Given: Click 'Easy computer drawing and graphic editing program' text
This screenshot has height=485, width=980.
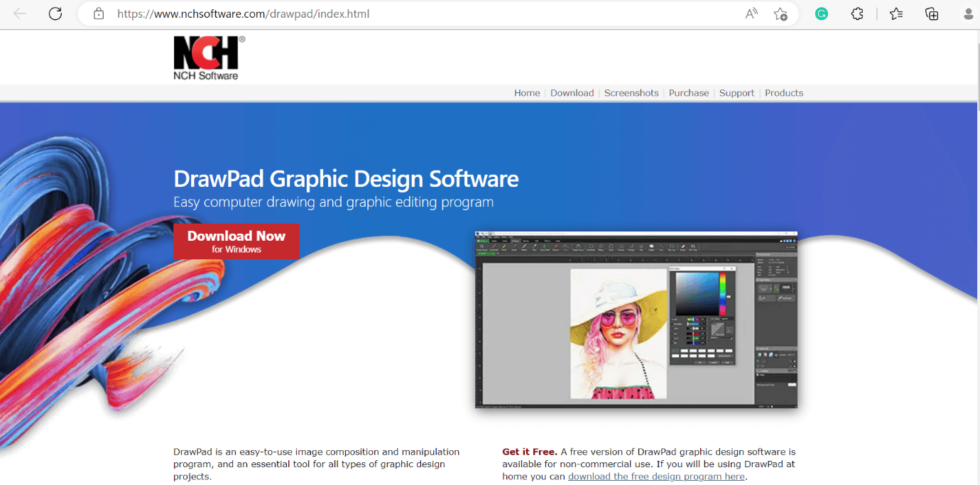Looking at the screenshot, I should click(x=334, y=202).
